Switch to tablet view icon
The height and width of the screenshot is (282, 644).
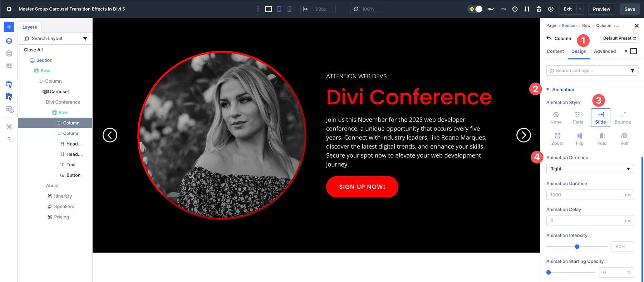(279, 9)
